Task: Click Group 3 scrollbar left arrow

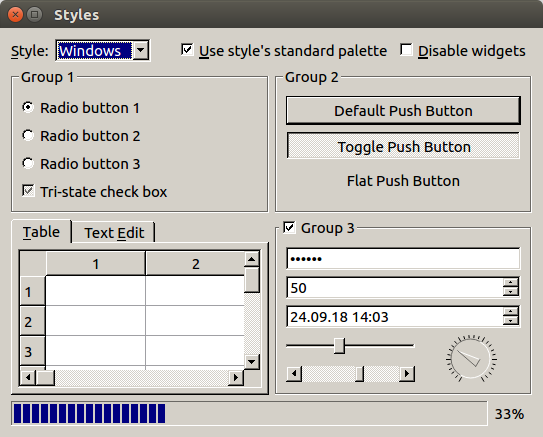Action: pyautogui.click(x=294, y=374)
